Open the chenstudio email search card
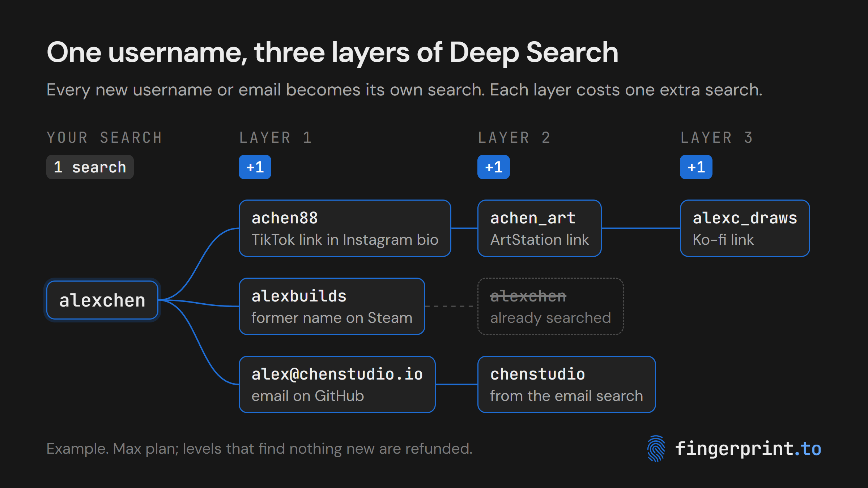 coord(567,384)
